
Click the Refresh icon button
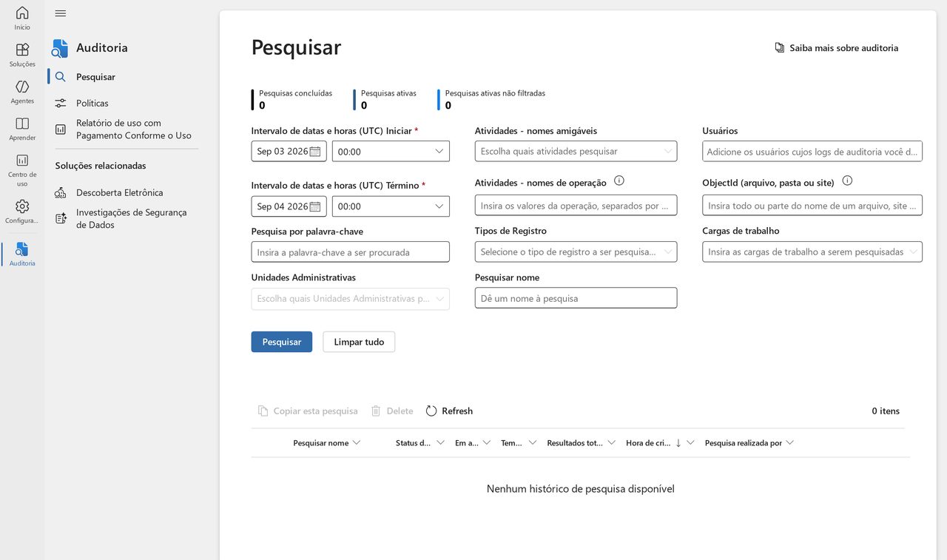[431, 411]
